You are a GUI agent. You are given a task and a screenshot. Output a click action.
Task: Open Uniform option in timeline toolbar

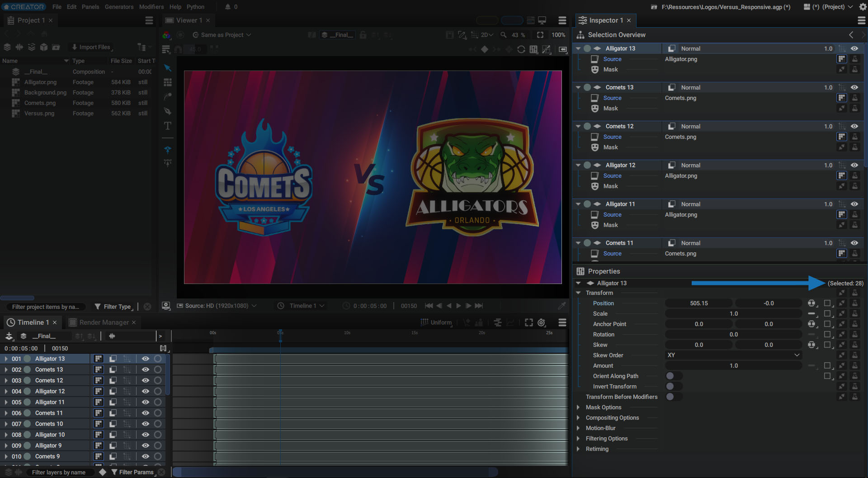[437, 322]
